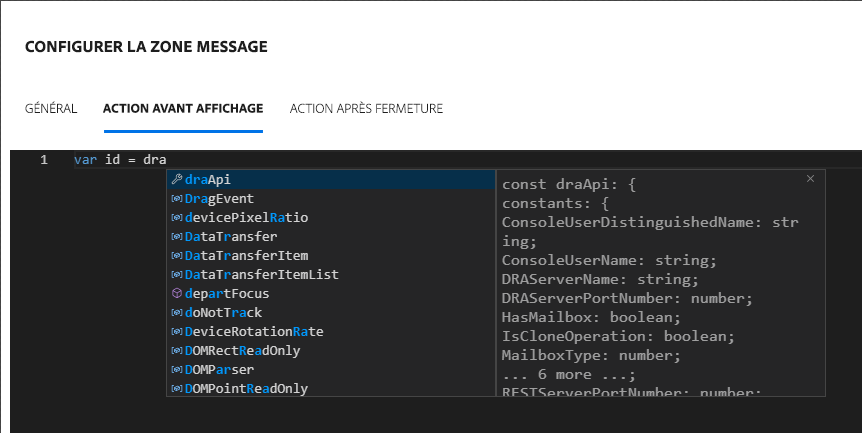Click the icon beside devicePixelRatio suggestion
Viewport: 862px width, 433px height.
tap(177, 218)
